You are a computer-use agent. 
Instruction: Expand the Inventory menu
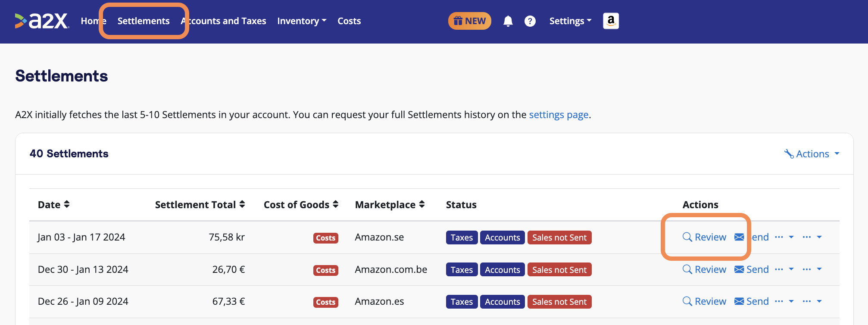[302, 21]
